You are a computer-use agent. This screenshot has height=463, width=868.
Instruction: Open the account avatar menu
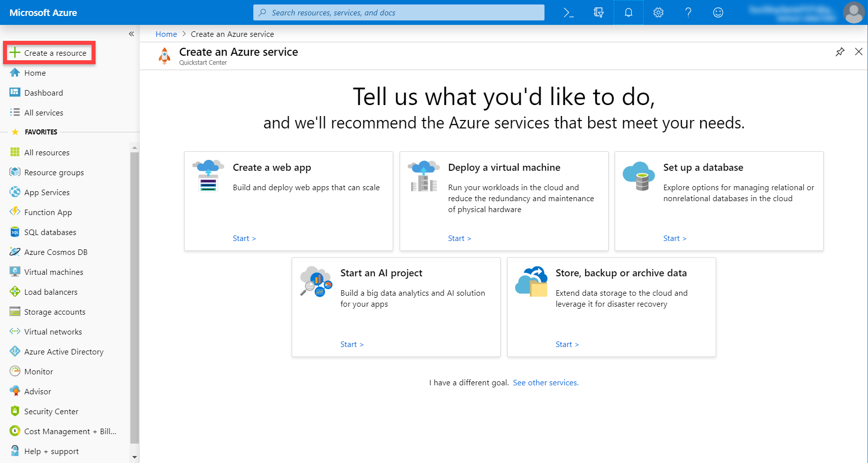pyautogui.click(x=854, y=12)
